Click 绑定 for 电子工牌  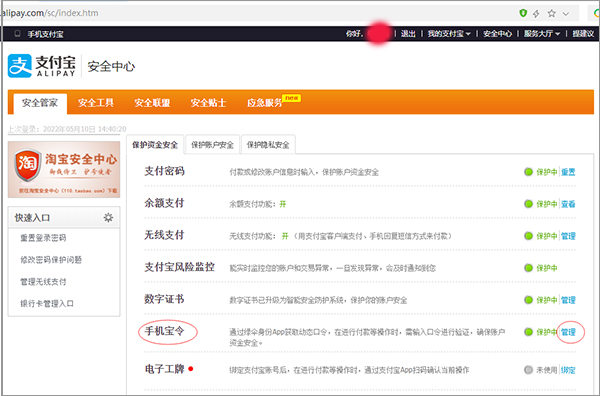568,370
